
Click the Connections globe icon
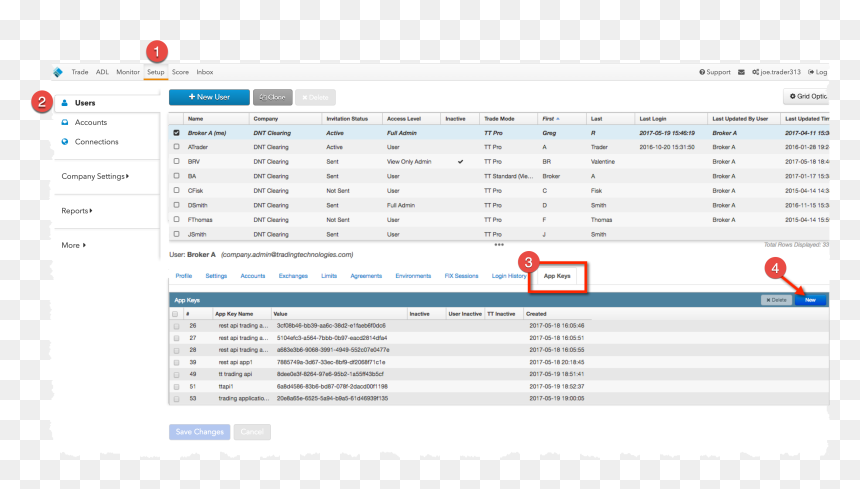pyautogui.click(x=65, y=141)
